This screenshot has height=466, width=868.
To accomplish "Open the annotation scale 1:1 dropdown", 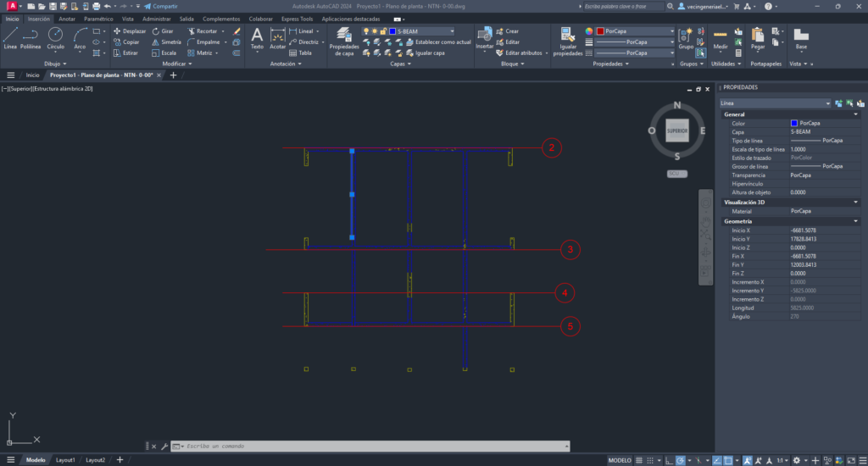I will pyautogui.click(x=782, y=460).
